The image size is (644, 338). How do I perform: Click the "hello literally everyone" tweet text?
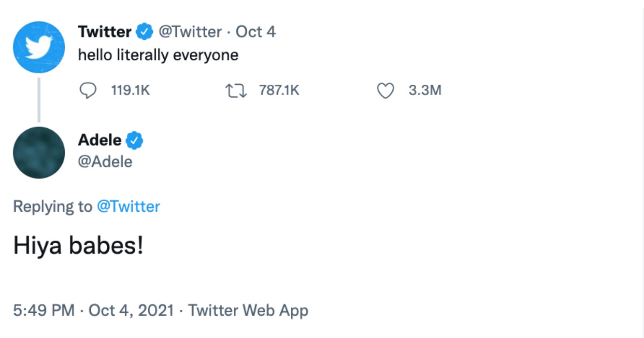tap(158, 55)
